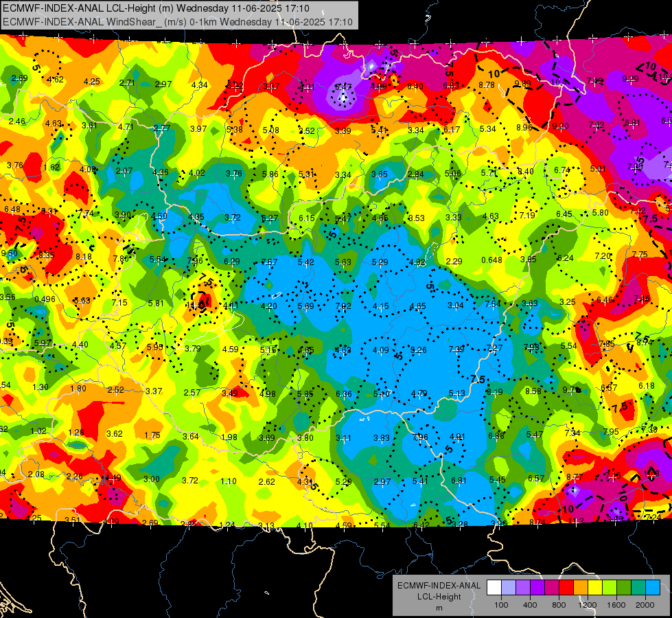Click the map value 1.30
This screenshot has height=618, width=672.
click(x=40, y=387)
